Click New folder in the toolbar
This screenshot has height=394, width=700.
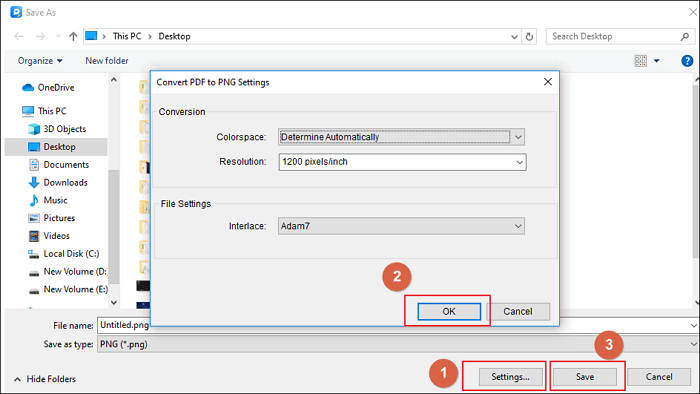107,61
